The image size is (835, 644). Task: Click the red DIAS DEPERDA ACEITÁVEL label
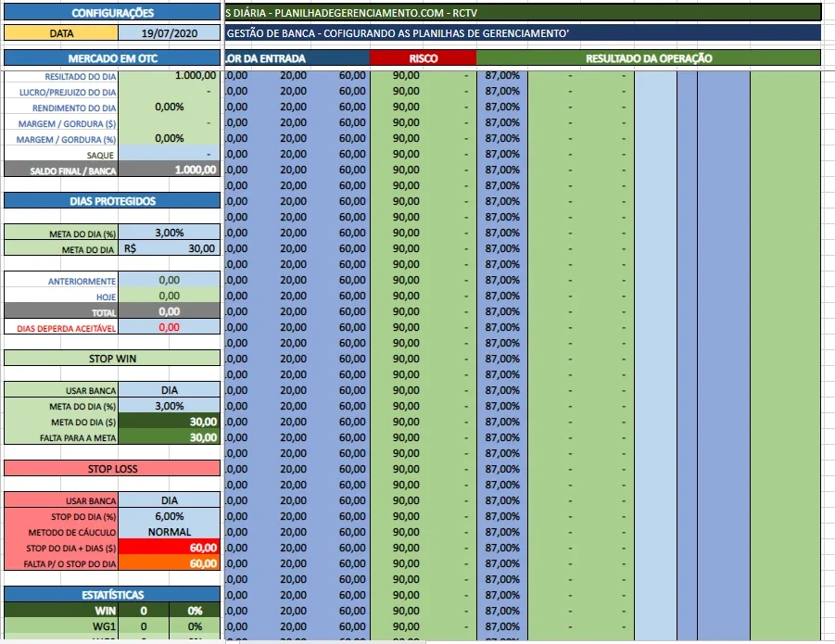[66, 328]
